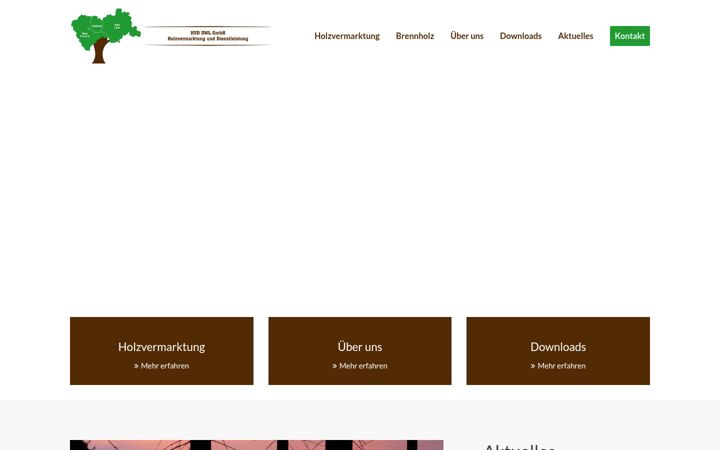
Task: Open Downloads in the top navigation
Action: [x=520, y=36]
